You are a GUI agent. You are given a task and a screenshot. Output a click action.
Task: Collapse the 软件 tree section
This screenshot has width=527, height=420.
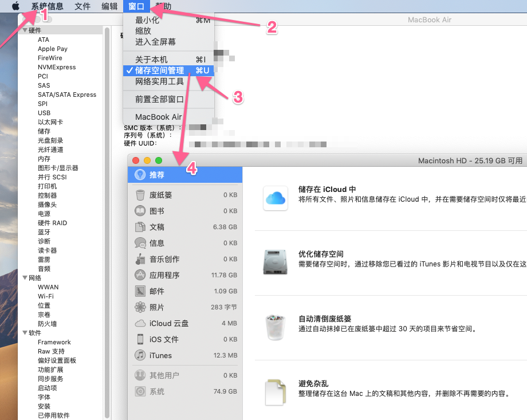[x=25, y=333]
